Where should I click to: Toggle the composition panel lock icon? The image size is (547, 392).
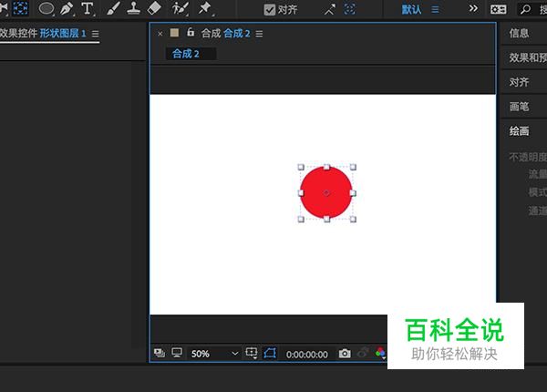tap(191, 33)
